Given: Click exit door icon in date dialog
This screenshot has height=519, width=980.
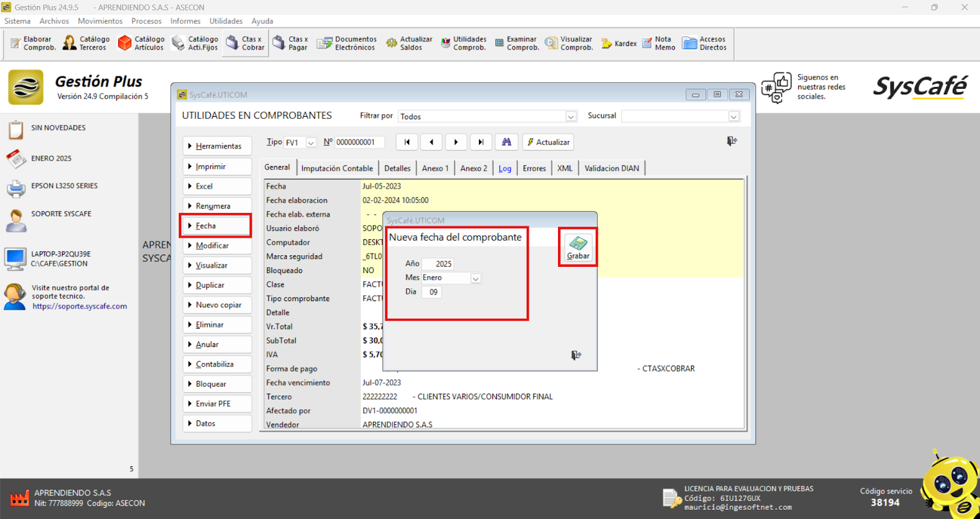Looking at the screenshot, I should coord(576,355).
